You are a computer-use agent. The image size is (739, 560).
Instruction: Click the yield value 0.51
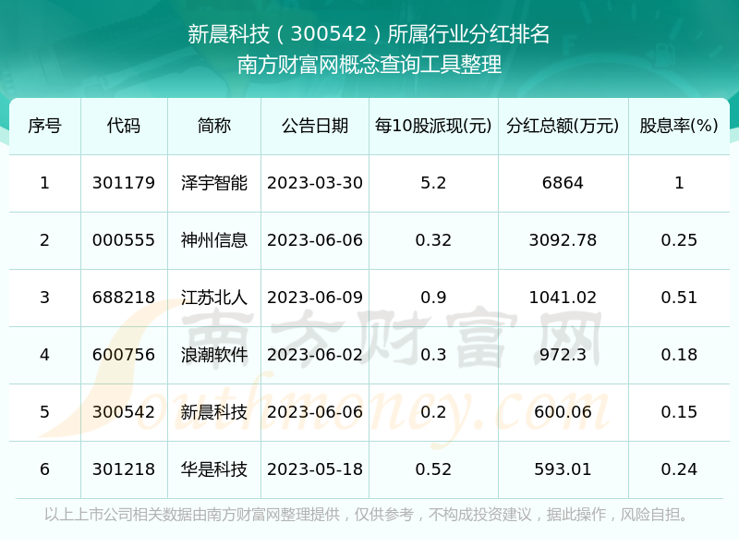click(x=679, y=298)
